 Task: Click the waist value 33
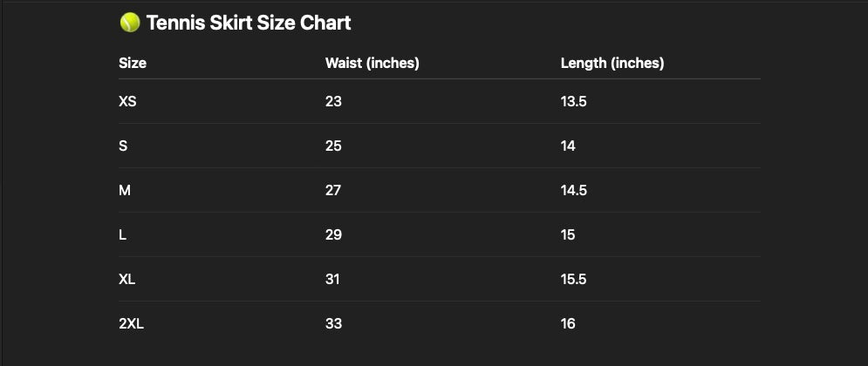[x=333, y=324]
